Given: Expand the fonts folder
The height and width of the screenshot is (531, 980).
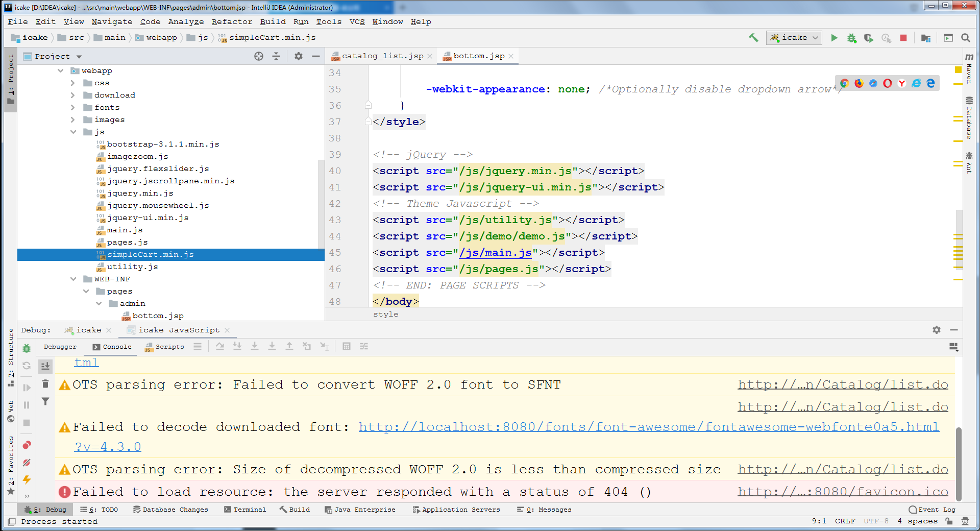Looking at the screenshot, I should point(73,107).
